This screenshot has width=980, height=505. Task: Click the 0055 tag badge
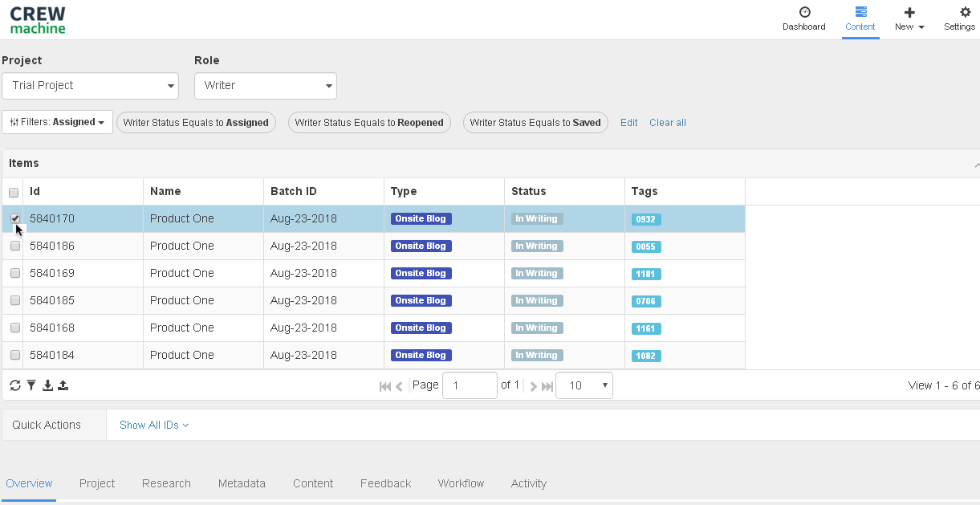646,246
